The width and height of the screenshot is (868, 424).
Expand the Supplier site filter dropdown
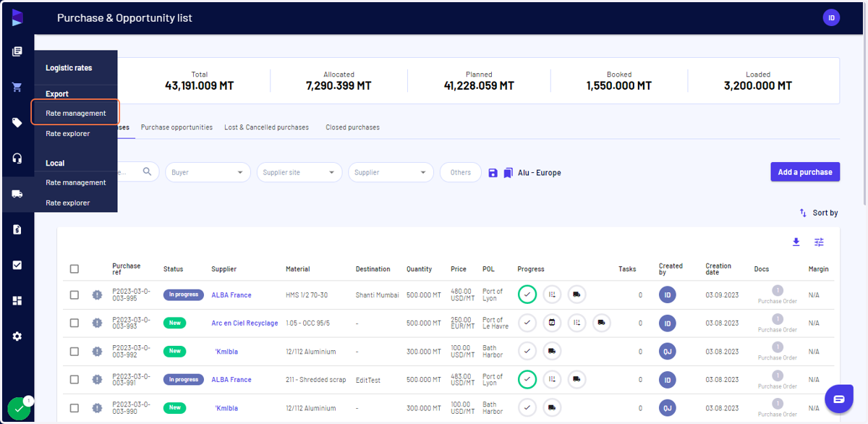[x=299, y=172]
